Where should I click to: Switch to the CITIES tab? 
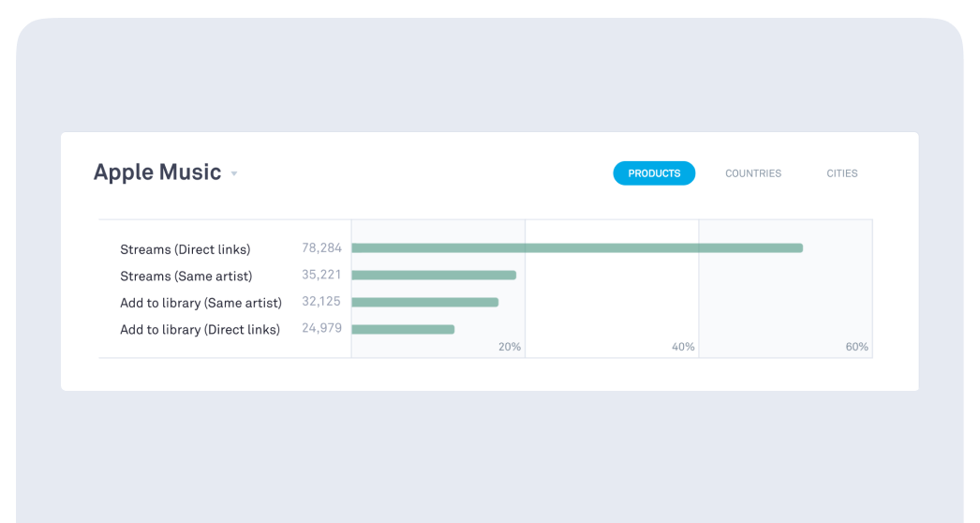point(841,173)
